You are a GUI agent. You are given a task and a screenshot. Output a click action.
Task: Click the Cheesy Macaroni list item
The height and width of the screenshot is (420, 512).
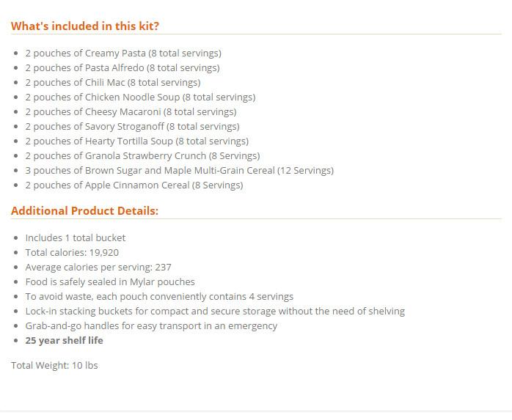[x=131, y=111]
